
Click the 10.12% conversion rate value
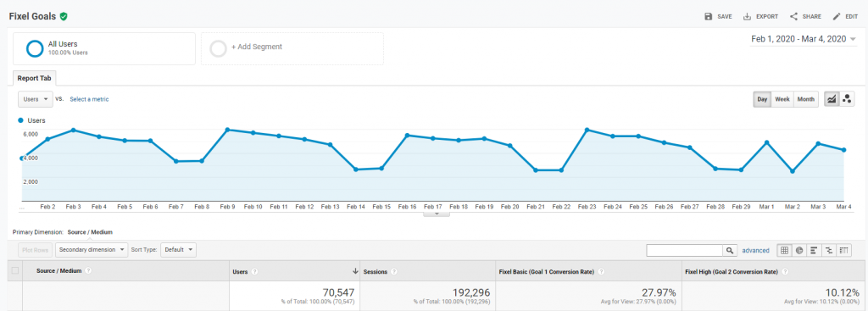coord(841,292)
